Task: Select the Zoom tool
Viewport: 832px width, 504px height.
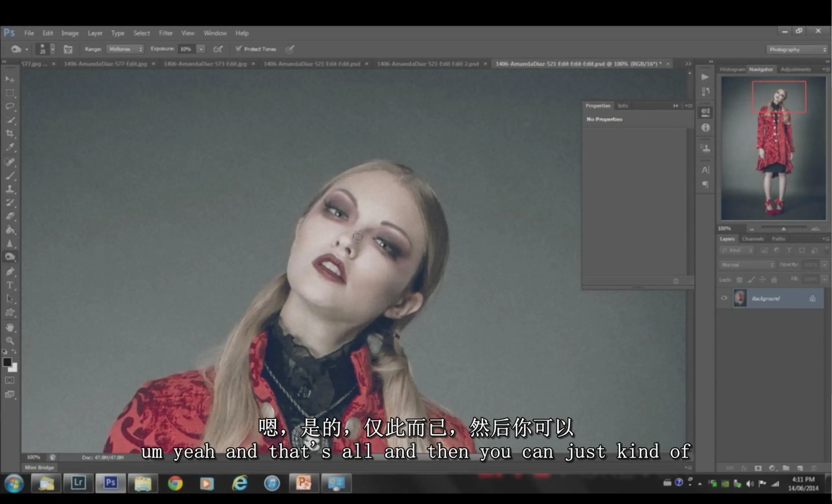Action: [10, 341]
